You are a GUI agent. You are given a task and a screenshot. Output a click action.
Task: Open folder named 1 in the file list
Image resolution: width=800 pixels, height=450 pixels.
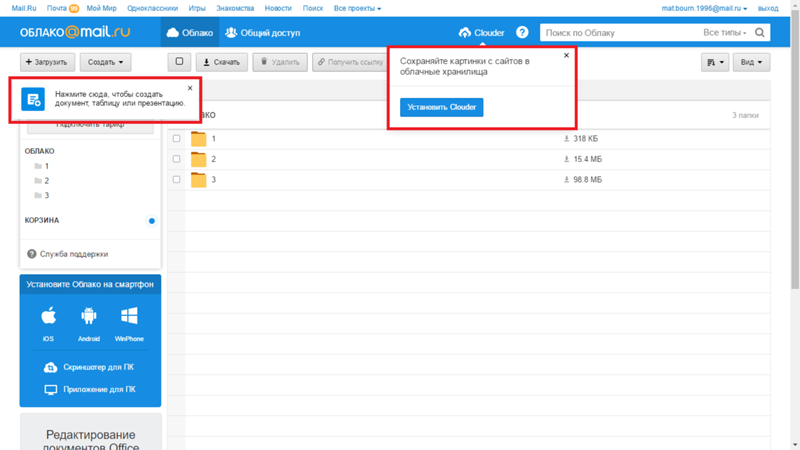(213, 139)
